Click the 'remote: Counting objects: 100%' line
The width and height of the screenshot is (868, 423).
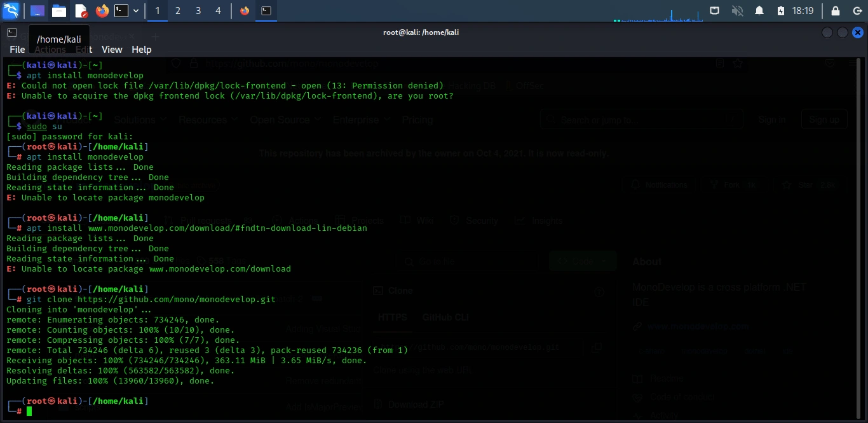click(121, 330)
